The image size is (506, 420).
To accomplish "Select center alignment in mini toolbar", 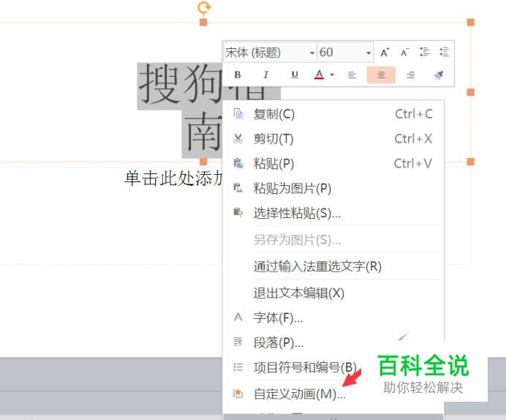I will [x=381, y=75].
